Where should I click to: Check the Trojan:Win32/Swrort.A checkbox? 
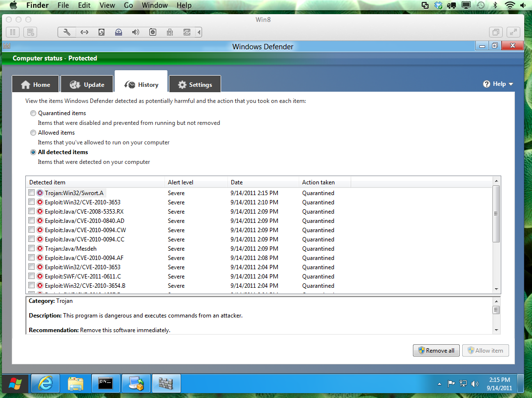(32, 193)
